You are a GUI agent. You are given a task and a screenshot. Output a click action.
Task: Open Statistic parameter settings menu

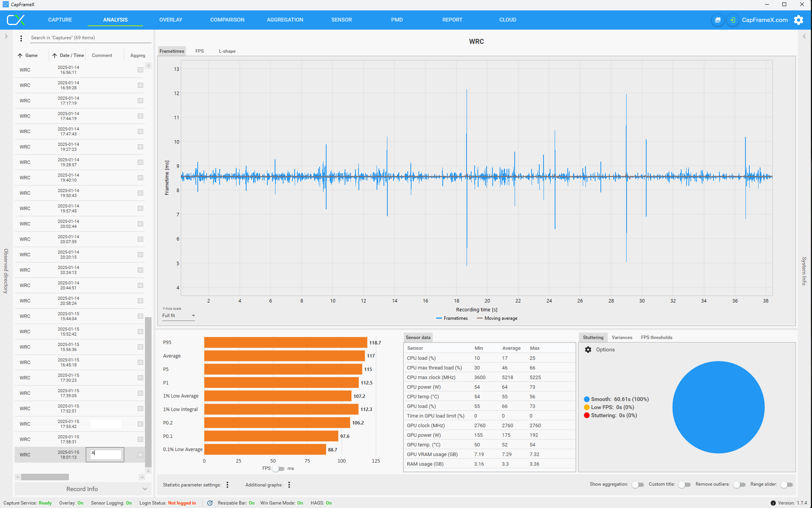click(227, 485)
